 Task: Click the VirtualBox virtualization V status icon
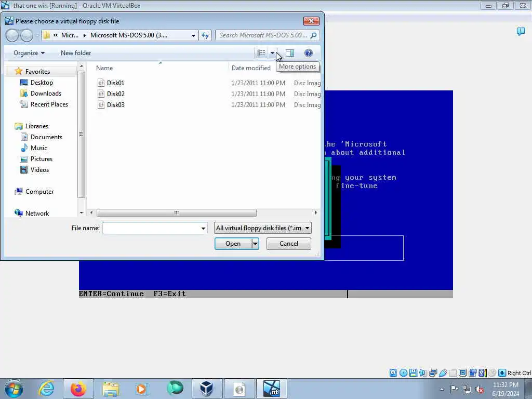pos(482,373)
